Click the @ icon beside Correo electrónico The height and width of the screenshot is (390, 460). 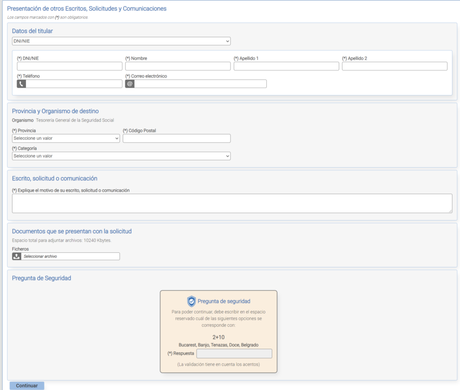pyautogui.click(x=130, y=84)
